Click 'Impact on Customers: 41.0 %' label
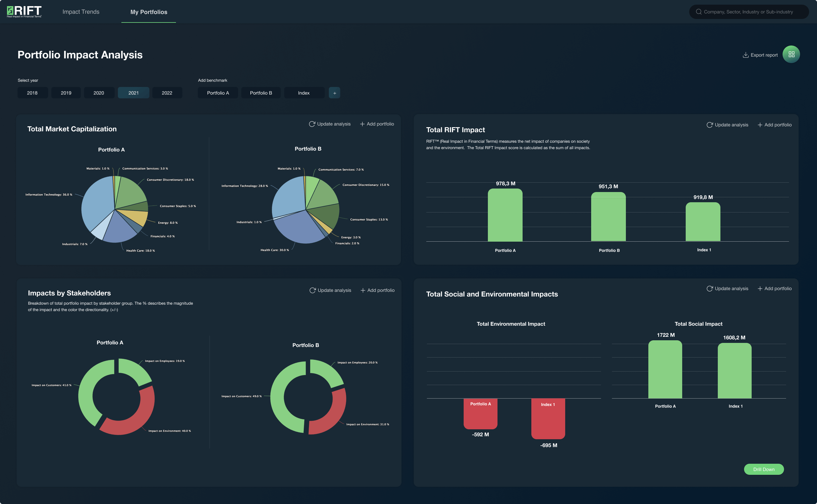This screenshot has height=504, width=817. [51, 385]
